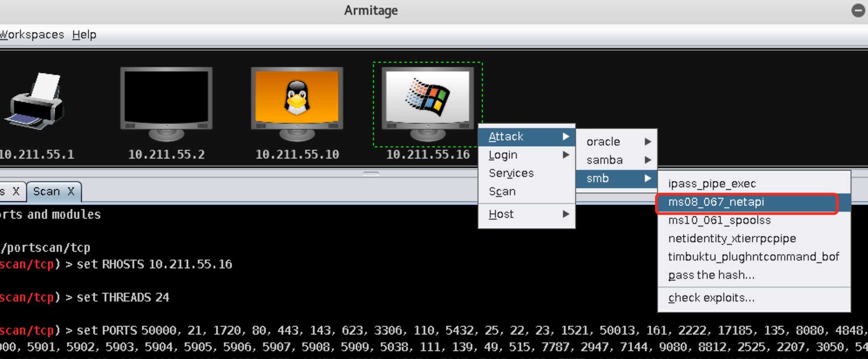Click the 10.211.55.10 host label
The image size is (868, 359).
[297, 154]
